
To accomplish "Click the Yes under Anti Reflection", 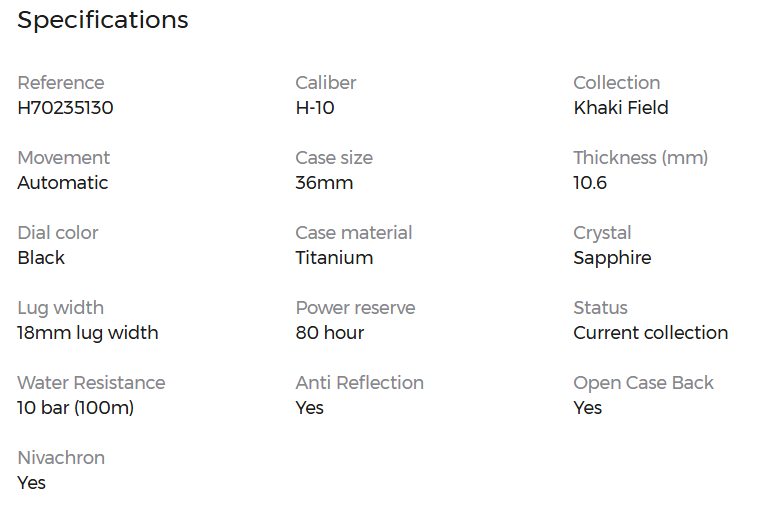I will point(309,408).
